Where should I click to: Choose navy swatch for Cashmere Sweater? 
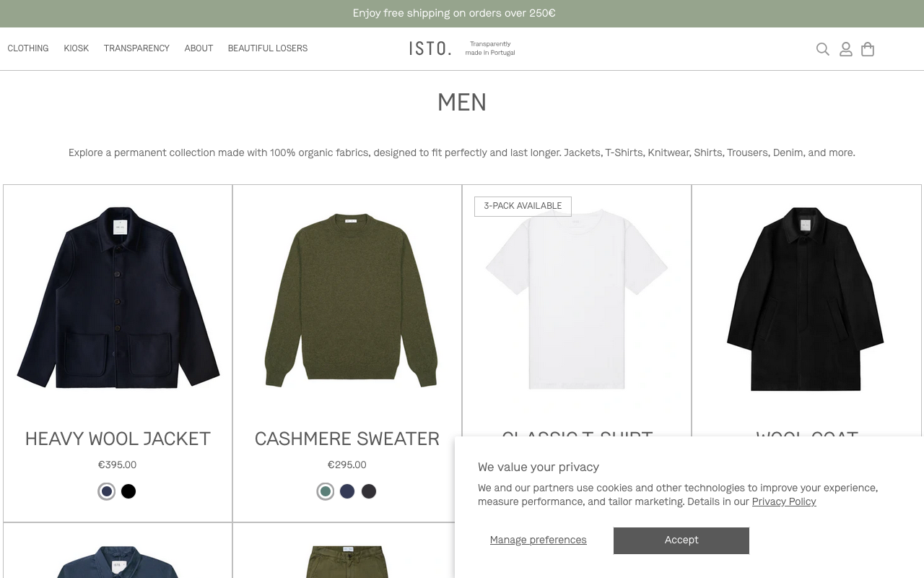pos(347,491)
